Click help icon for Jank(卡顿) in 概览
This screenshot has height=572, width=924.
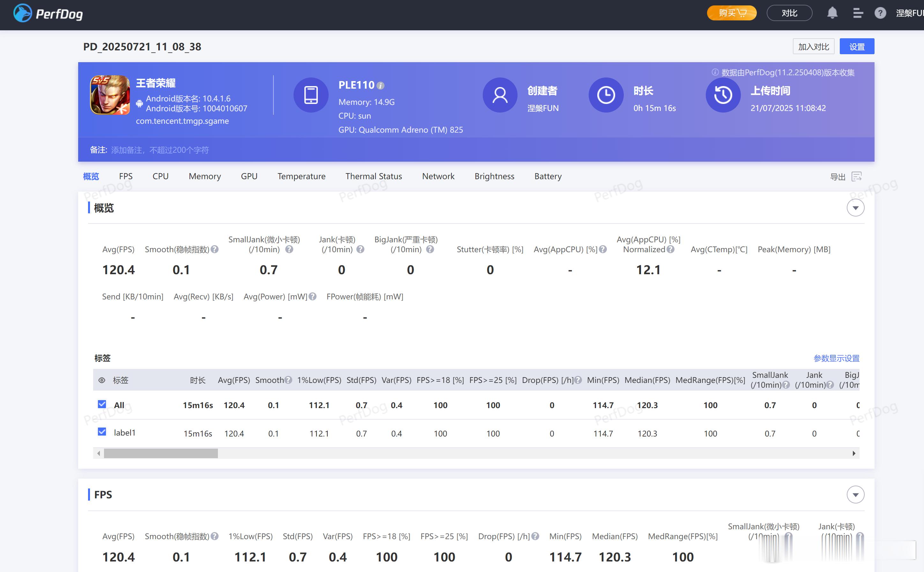pos(360,249)
